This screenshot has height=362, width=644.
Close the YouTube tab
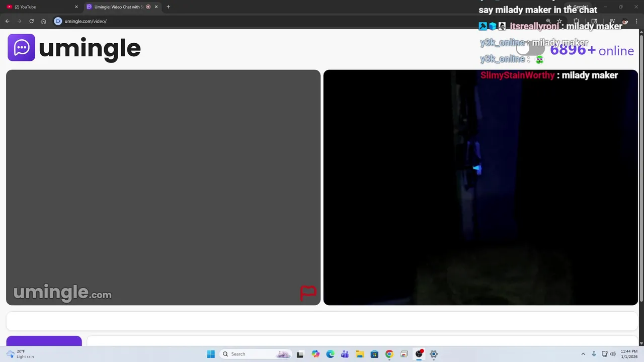(76, 7)
